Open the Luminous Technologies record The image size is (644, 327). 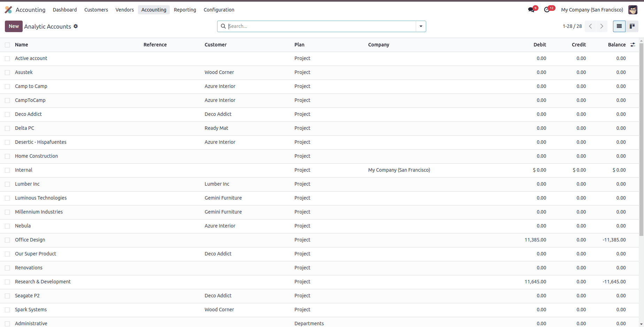click(41, 198)
